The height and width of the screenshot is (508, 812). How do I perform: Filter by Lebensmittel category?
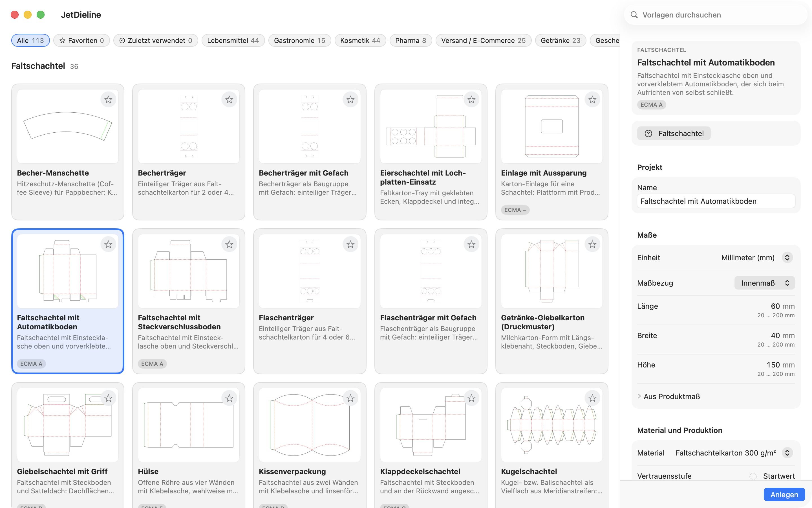(x=233, y=40)
